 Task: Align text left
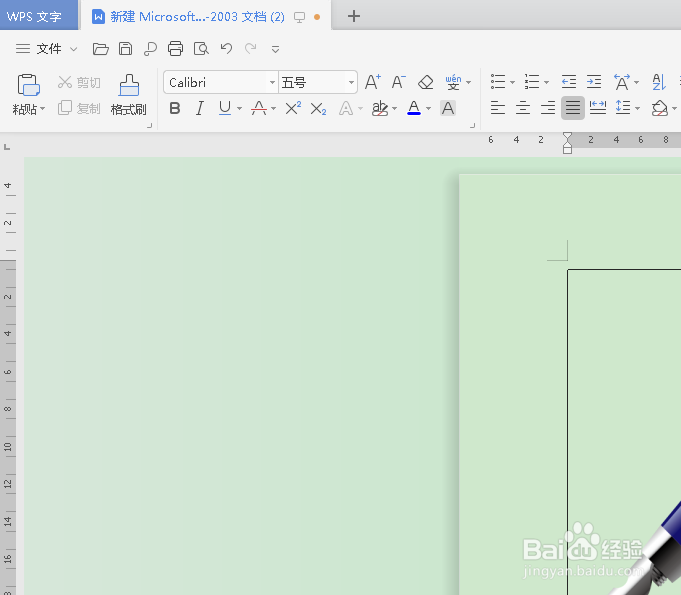click(498, 108)
